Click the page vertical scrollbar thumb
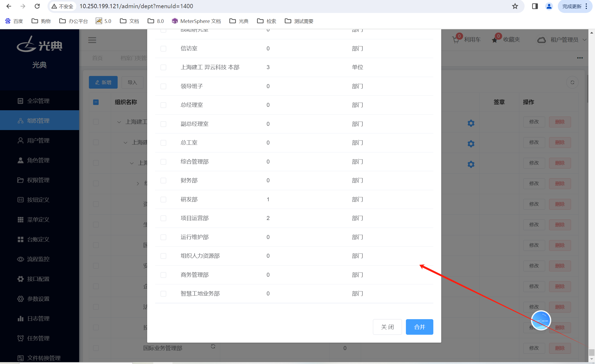The height and width of the screenshot is (364, 595). point(592,352)
